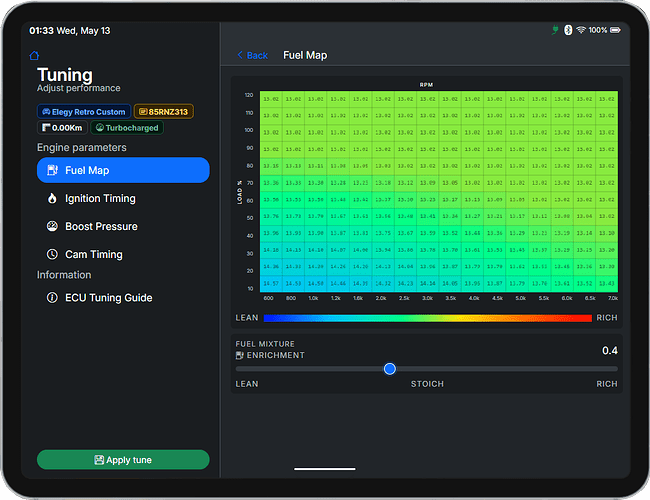Select the 14.05 cell at load 10, 3.5k RPM
Viewport: 650px width, 500px height.
[450, 284]
